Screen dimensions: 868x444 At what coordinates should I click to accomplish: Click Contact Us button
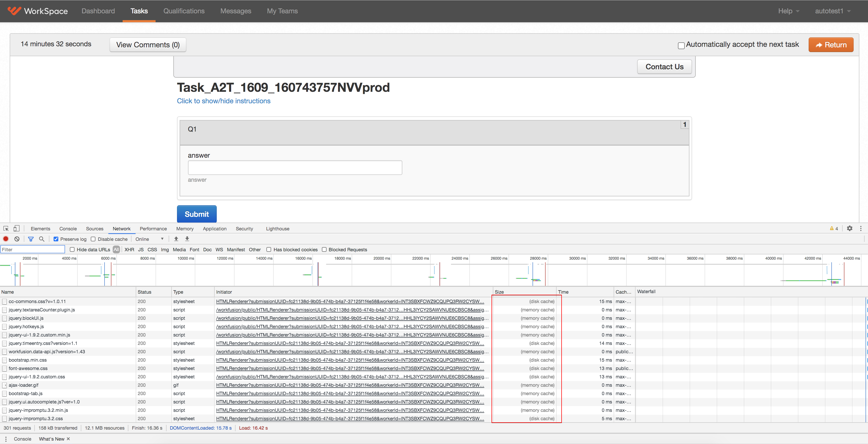click(x=664, y=67)
